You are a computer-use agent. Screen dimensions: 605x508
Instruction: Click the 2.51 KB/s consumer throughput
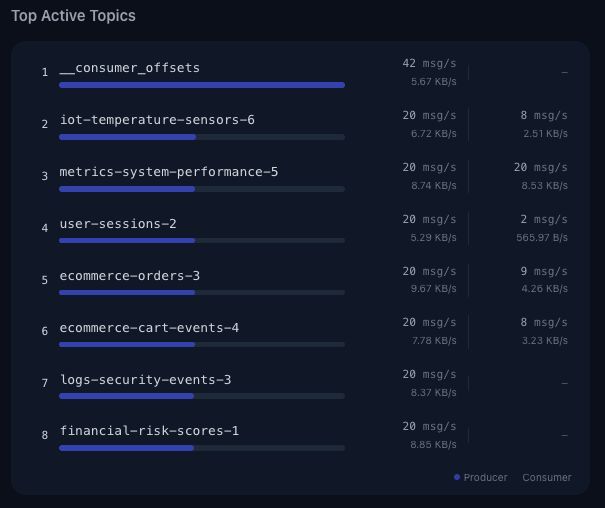[545, 134]
